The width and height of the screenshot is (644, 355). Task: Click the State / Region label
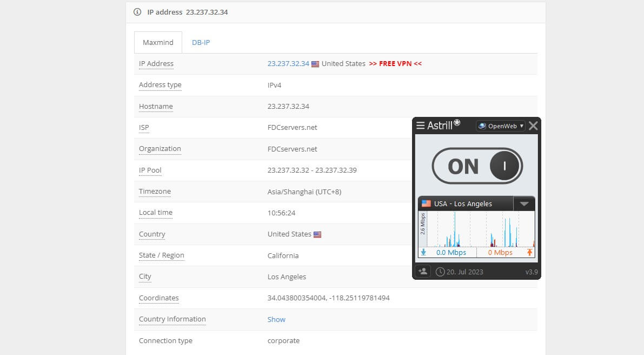[x=162, y=255]
